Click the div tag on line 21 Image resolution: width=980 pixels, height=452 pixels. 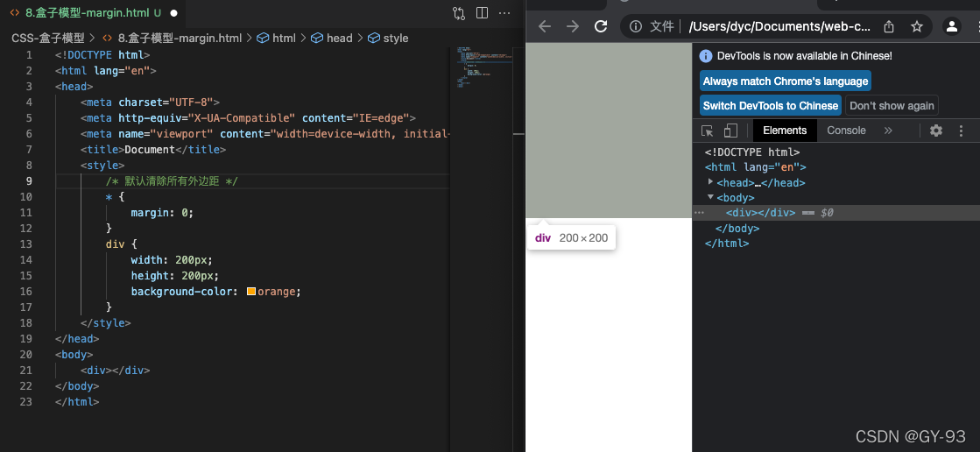pos(115,371)
